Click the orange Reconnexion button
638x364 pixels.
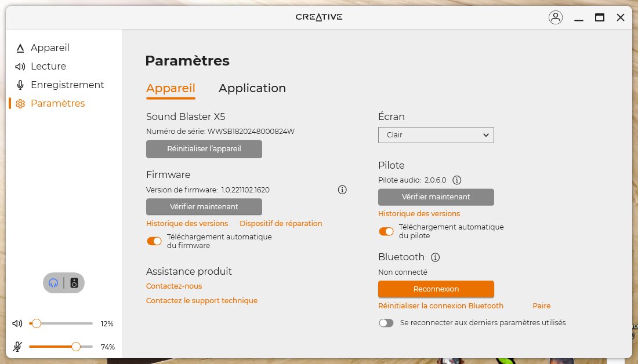[x=436, y=289]
